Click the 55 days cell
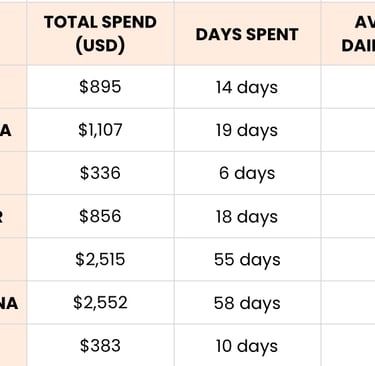Viewport: 375px width, 366px height. (x=247, y=259)
